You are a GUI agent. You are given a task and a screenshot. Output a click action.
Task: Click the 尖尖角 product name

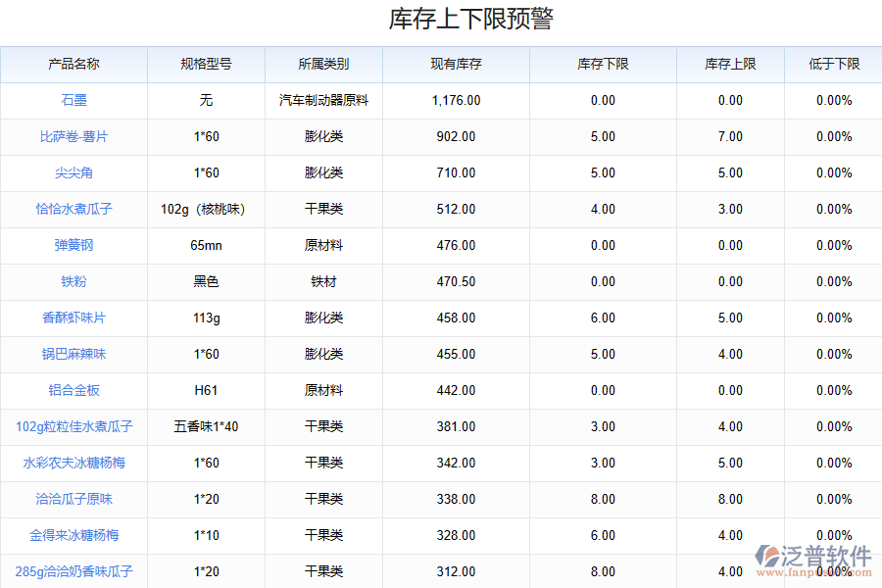point(73,173)
